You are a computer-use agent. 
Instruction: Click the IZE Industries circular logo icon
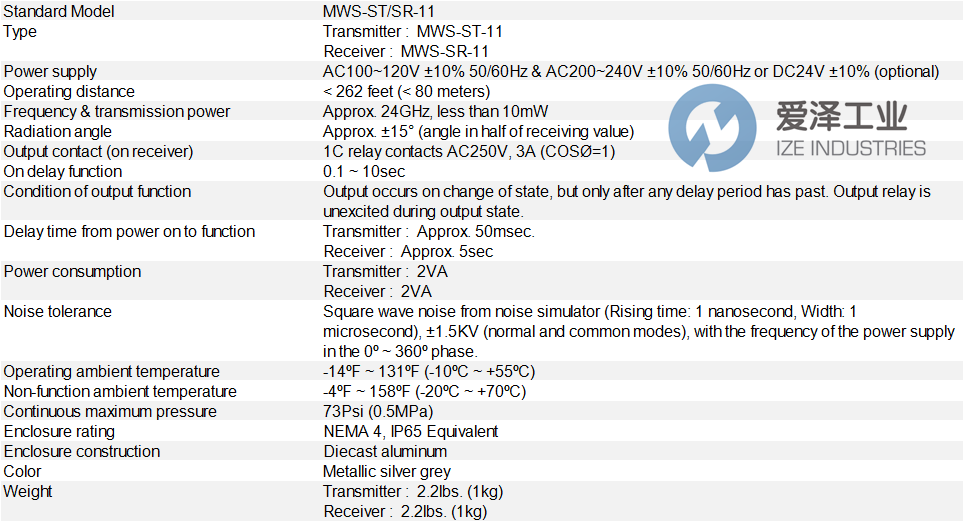[712, 128]
